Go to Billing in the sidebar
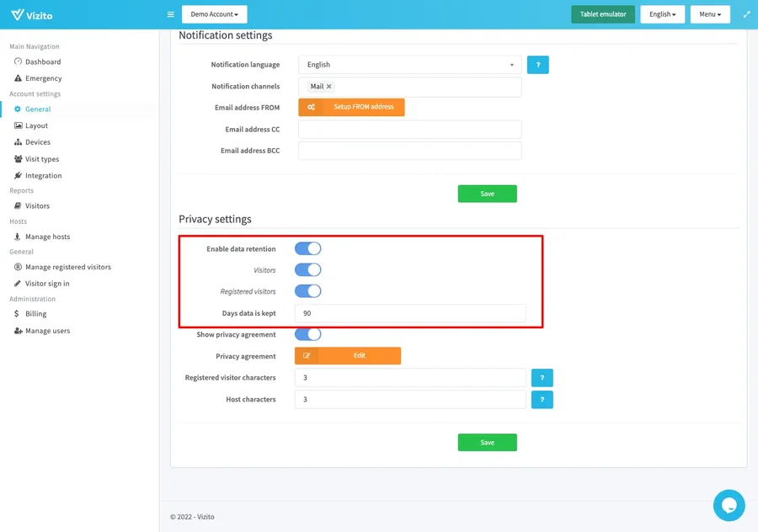Viewport: 758px width, 532px height. point(35,314)
